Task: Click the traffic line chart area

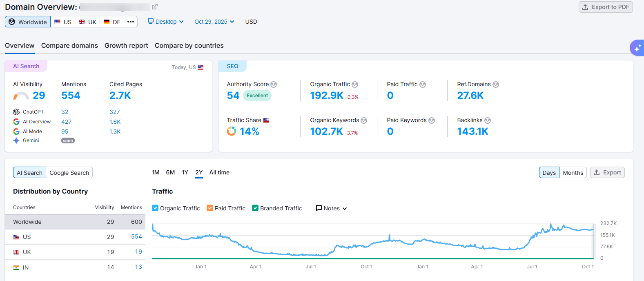Action: point(373,241)
